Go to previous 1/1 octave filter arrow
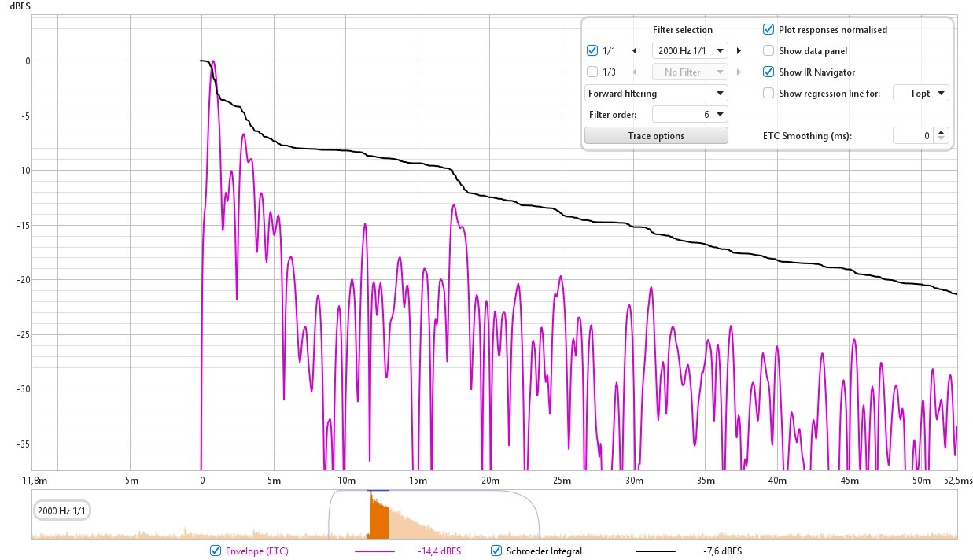The height and width of the screenshot is (560, 973). pos(635,51)
